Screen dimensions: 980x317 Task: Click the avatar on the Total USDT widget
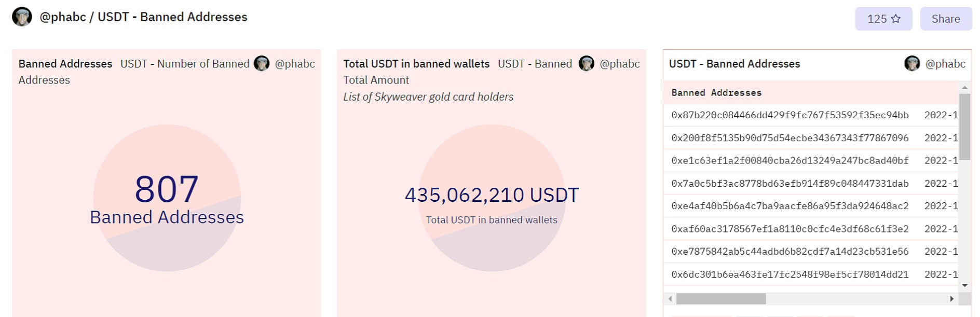(x=587, y=63)
